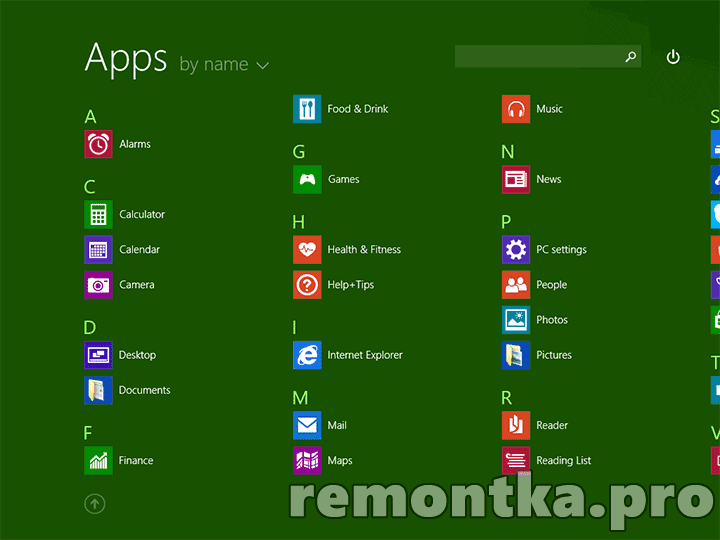Click the Desktop tile icon
Screen dimensions: 720x540
click(98, 355)
